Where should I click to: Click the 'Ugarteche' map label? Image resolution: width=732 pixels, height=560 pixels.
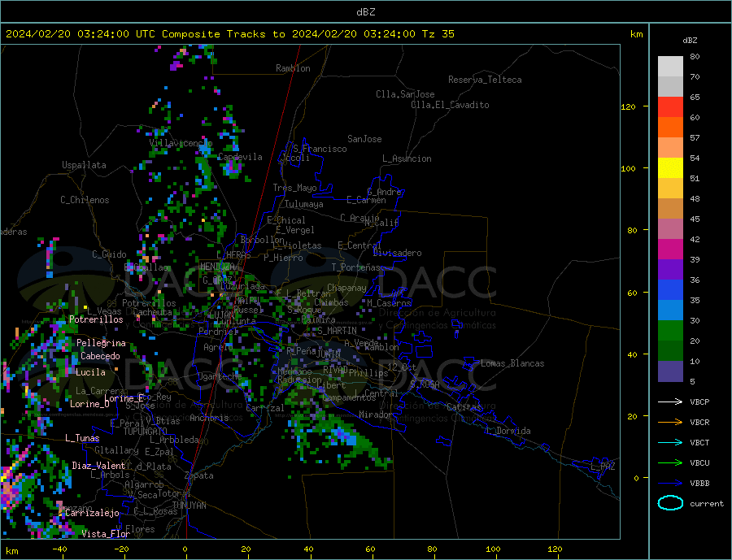(x=220, y=376)
